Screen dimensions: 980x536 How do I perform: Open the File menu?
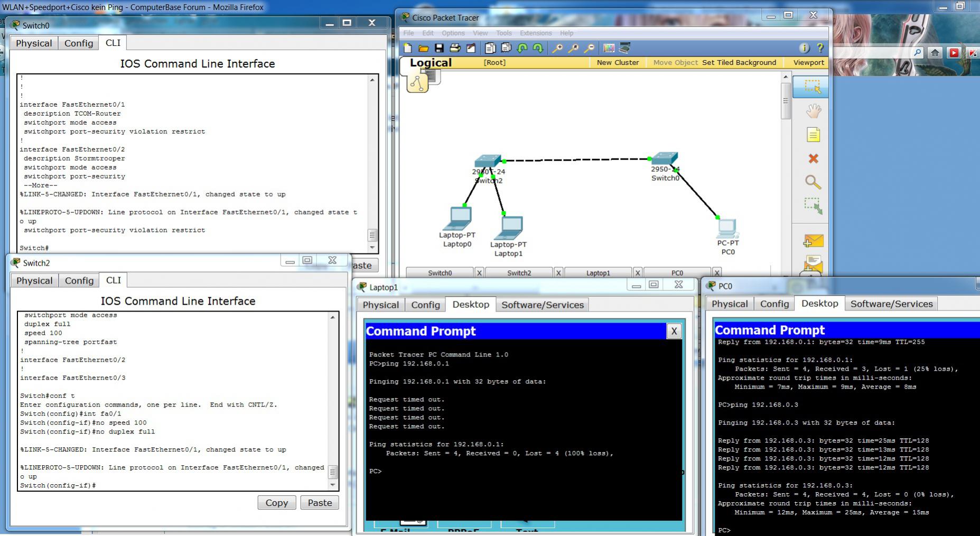(409, 33)
